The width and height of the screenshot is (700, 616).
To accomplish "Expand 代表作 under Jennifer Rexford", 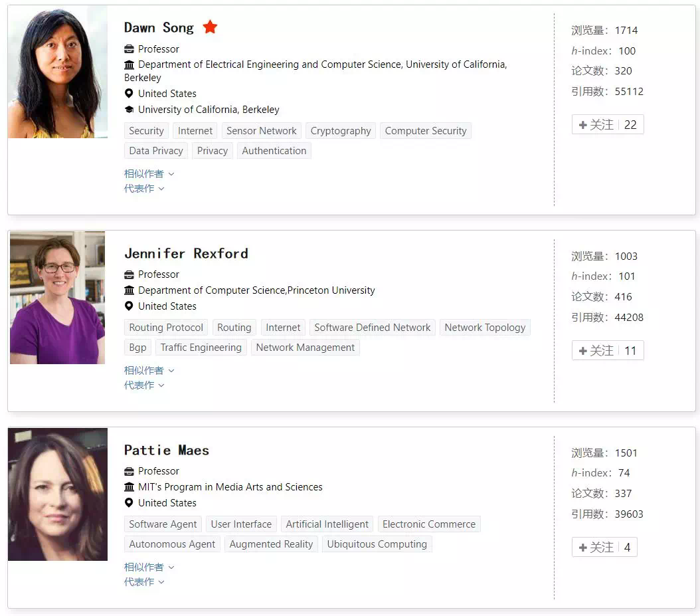I will click(x=144, y=385).
